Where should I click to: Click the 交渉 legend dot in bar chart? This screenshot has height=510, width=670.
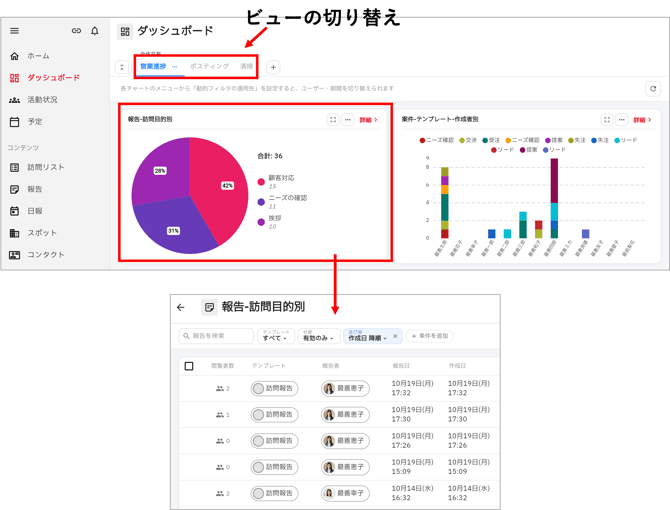[461, 141]
